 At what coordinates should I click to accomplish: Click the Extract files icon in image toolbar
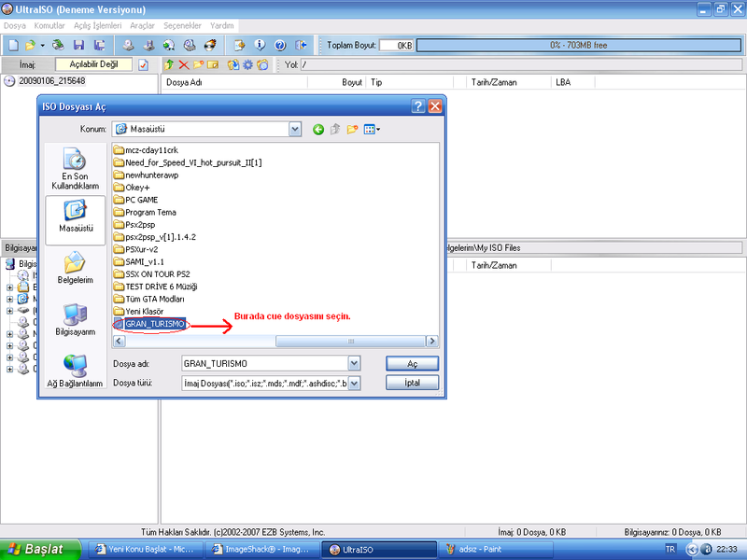[233, 64]
